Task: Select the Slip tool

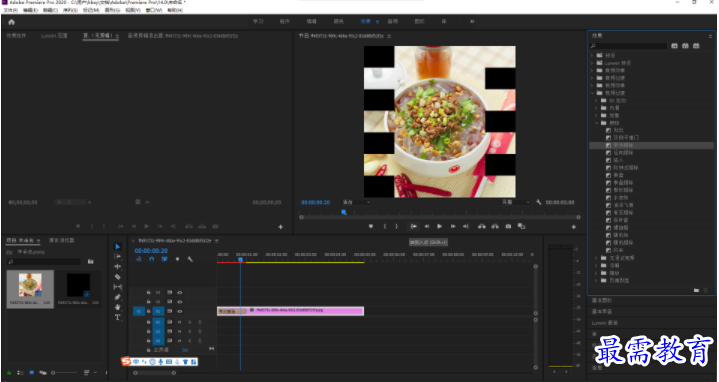Action: [x=118, y=287]
